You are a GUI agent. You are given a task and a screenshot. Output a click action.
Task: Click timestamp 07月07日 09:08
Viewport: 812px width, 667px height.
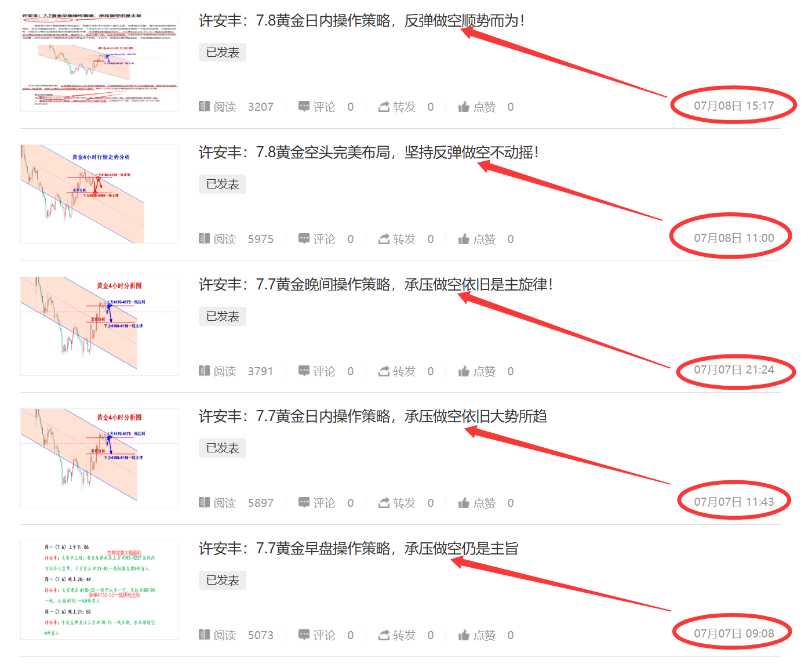(x=734, y=633)
